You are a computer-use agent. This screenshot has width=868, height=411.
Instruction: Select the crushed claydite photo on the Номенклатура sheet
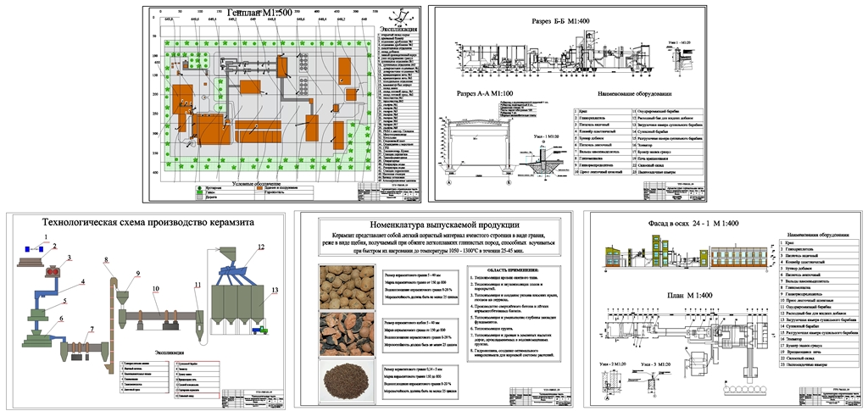[x=347, y=334]
